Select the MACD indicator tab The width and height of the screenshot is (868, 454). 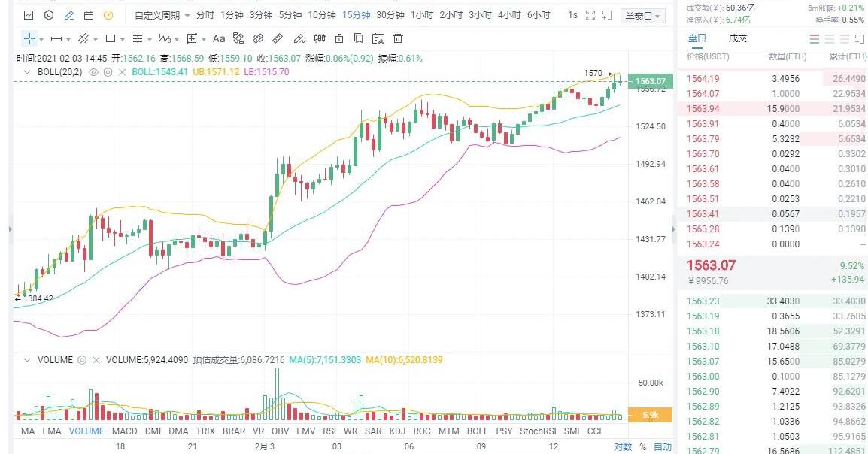(x=125, y=431)
